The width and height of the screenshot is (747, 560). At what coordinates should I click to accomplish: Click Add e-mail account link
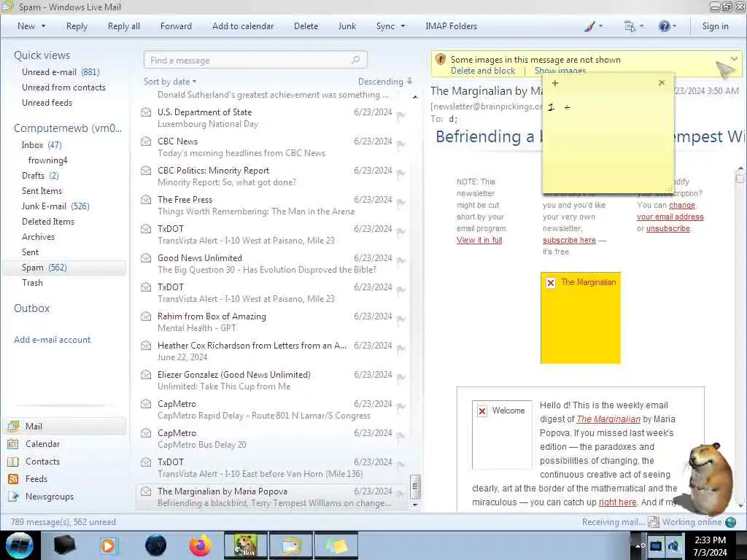(x=52, y=340)
